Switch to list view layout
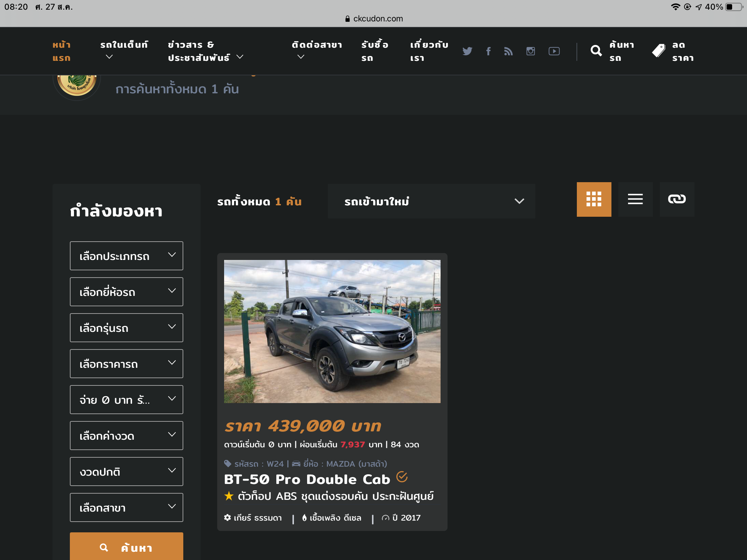Screen dimensions: 747x560 pyautogui.click(x=635, y=199)
